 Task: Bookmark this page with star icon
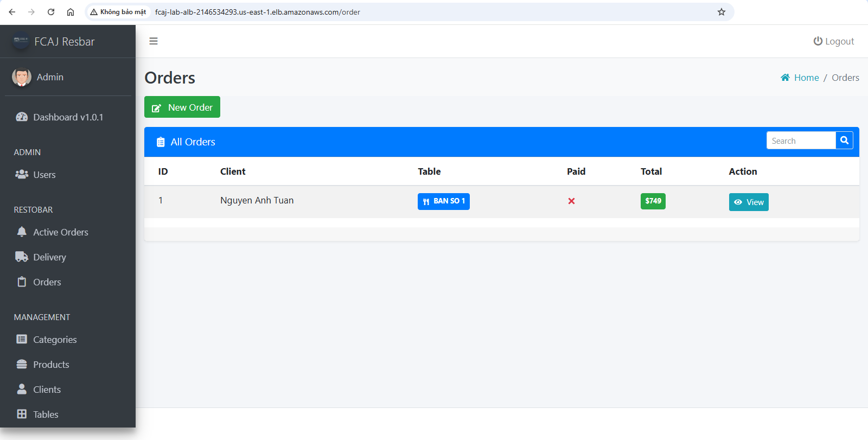(x=722, y=12)
